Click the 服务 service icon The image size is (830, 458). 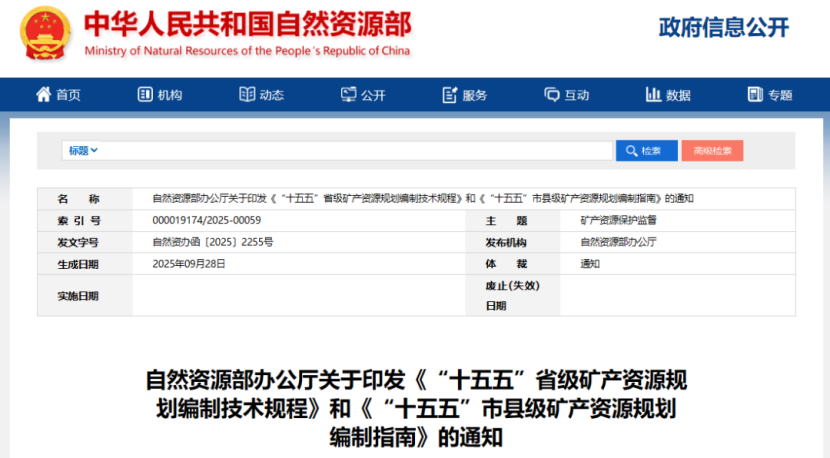[x=450, y=95]
